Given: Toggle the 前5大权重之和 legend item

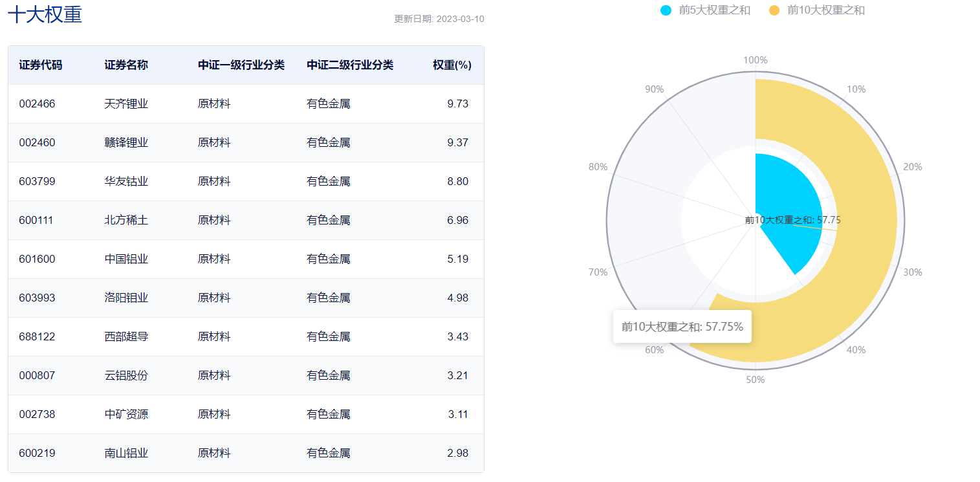Looking at the screenshot, I should (x=714, y=10).
